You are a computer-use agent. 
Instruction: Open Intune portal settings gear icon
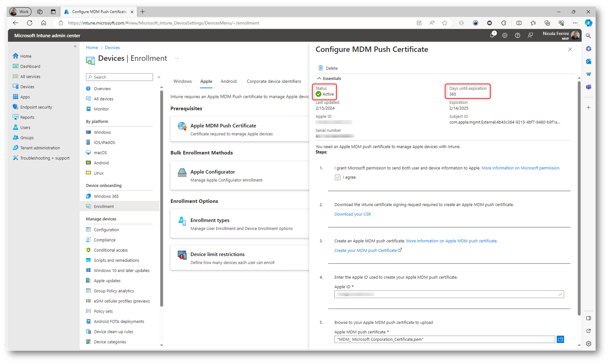point(505,36)
